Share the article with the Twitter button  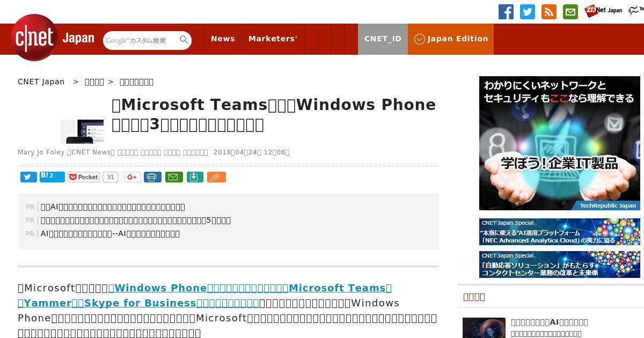coord(28,177)
